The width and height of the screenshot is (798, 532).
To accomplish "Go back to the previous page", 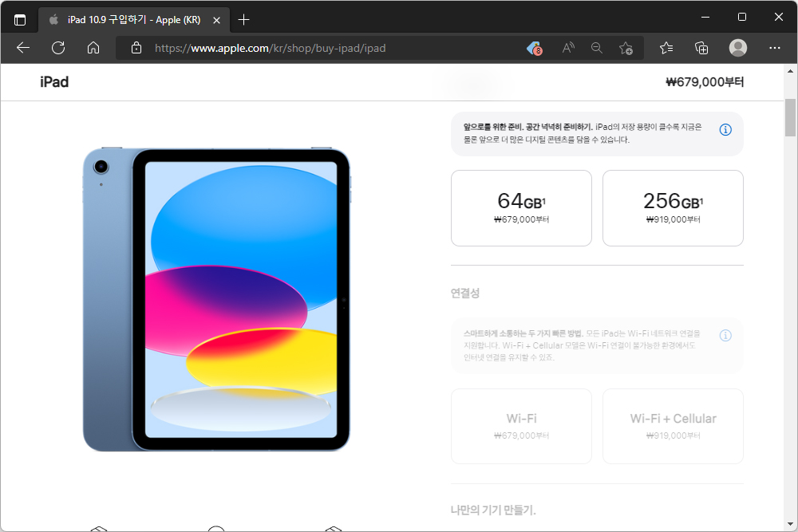I will tap(23, 48).
